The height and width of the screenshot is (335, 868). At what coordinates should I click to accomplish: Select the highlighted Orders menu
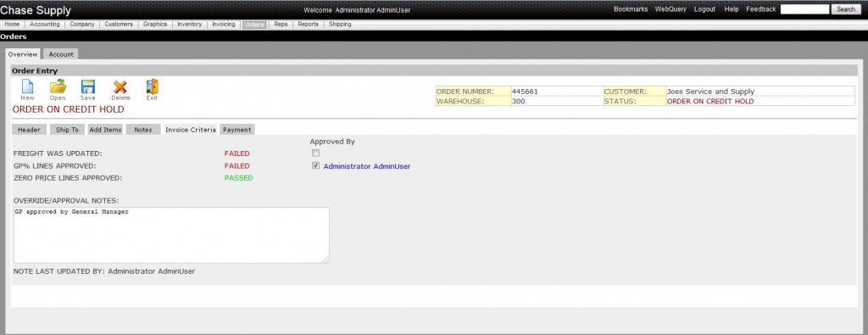click(254, 25)
